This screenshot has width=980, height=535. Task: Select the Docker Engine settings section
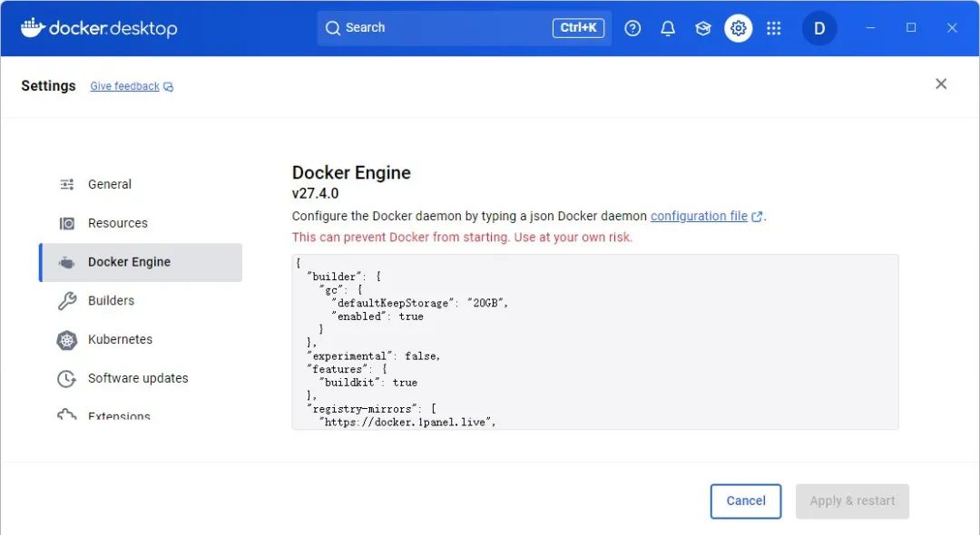point(141,262)
